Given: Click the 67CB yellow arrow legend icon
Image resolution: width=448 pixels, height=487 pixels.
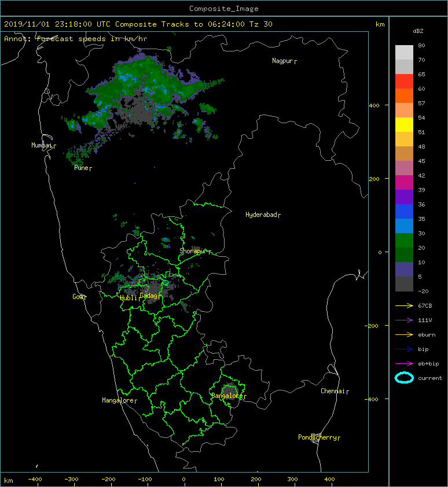Looking at the screenshot, I should tap(404, 305).
